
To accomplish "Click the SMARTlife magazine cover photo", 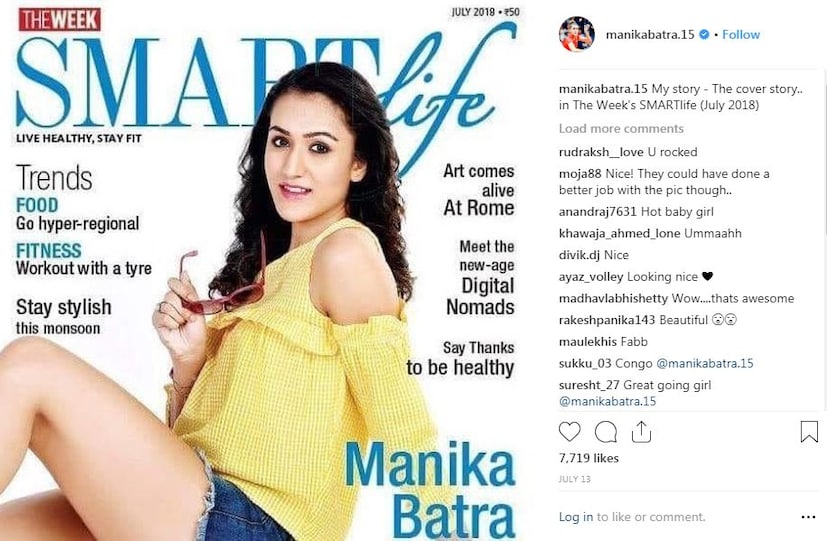I will pos(267,270).
